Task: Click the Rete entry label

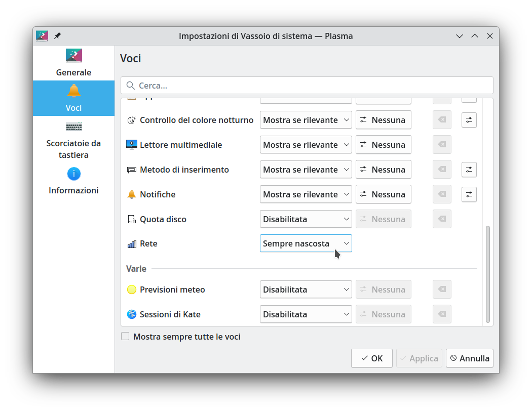Action: tap(148, 243)
